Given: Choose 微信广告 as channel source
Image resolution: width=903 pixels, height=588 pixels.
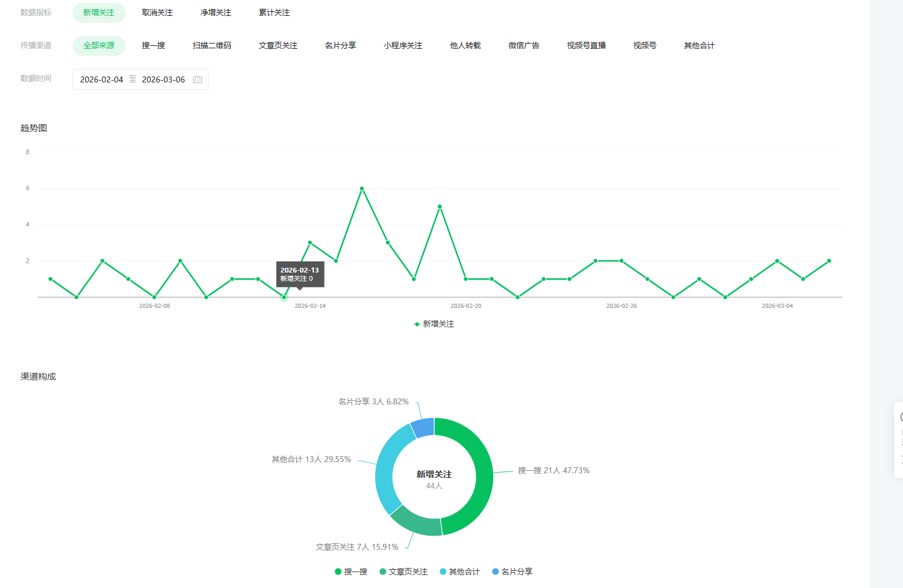Looking at the screenshot, I should [524, 45].
